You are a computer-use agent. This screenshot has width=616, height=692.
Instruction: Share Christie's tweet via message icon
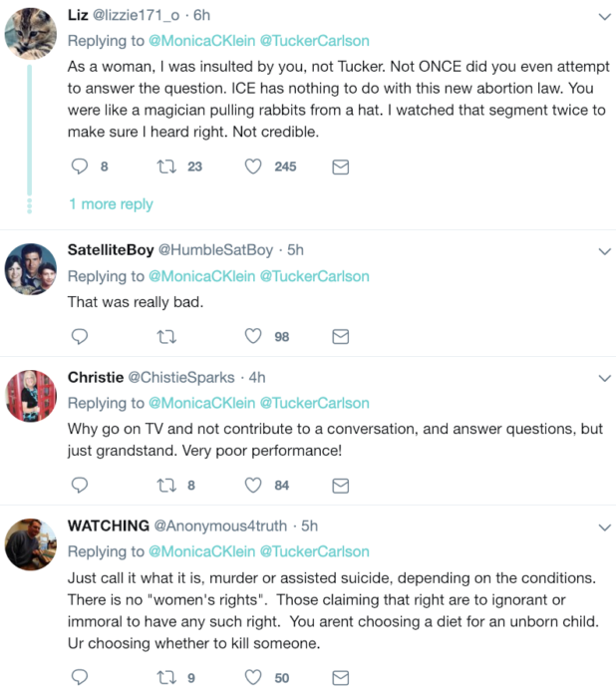(340, 486)
